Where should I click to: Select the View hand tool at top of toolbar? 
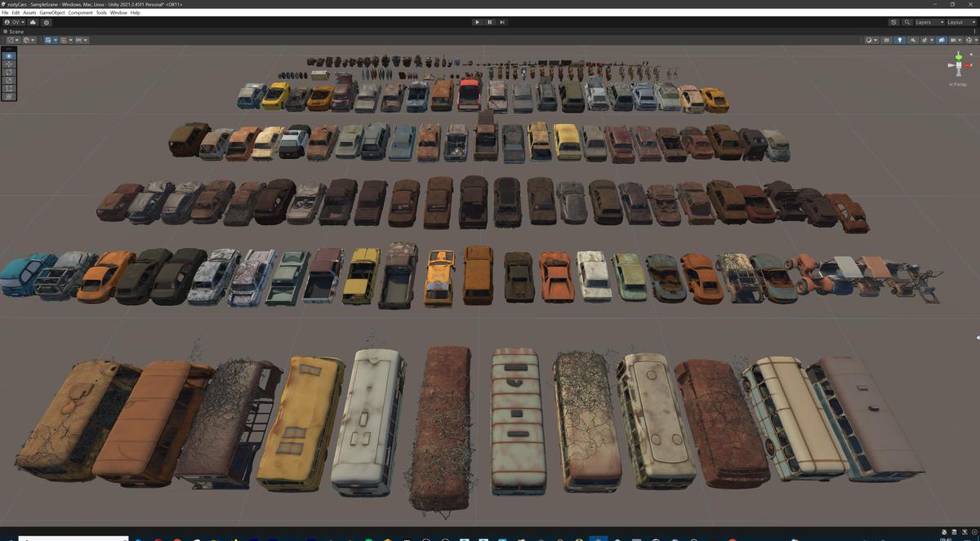(x=8, y=55)
